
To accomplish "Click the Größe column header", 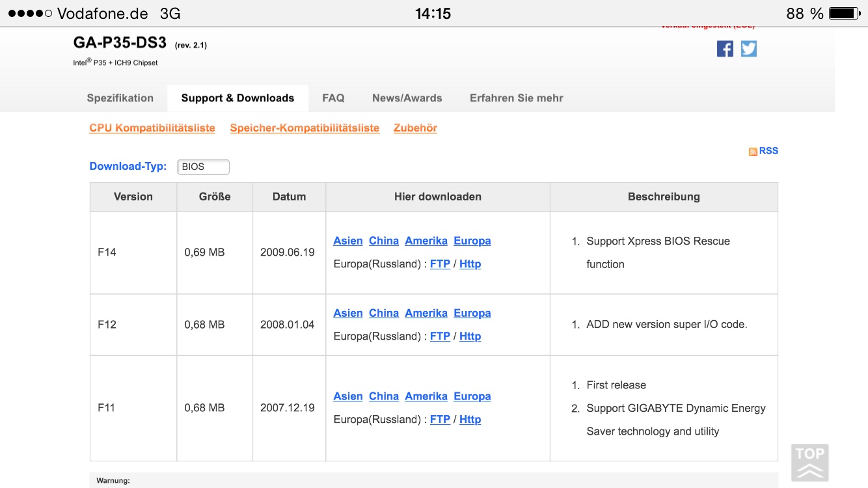I will 215,197.
